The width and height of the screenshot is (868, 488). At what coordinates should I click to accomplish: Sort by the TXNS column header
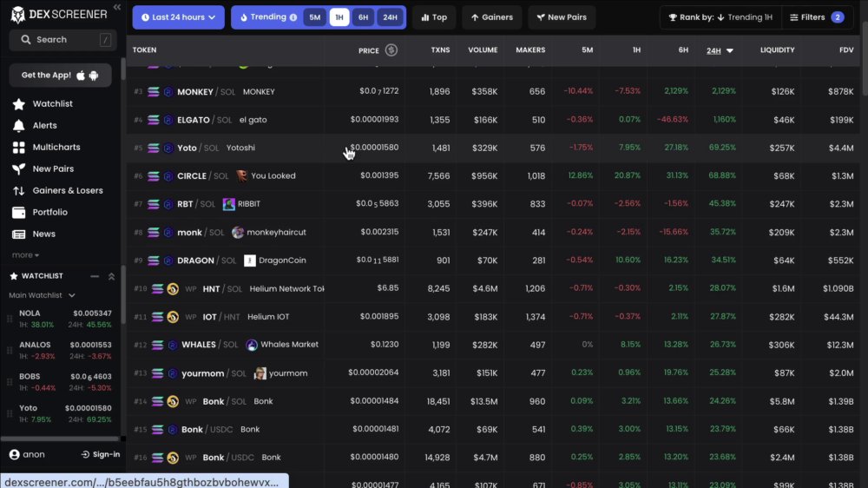click(440, 49)
